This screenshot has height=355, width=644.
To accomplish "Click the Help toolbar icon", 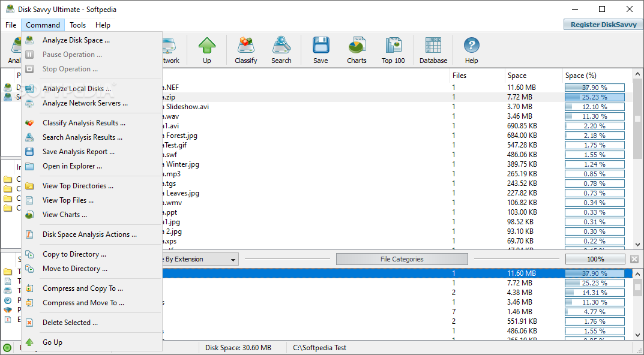I will (472, 50).
